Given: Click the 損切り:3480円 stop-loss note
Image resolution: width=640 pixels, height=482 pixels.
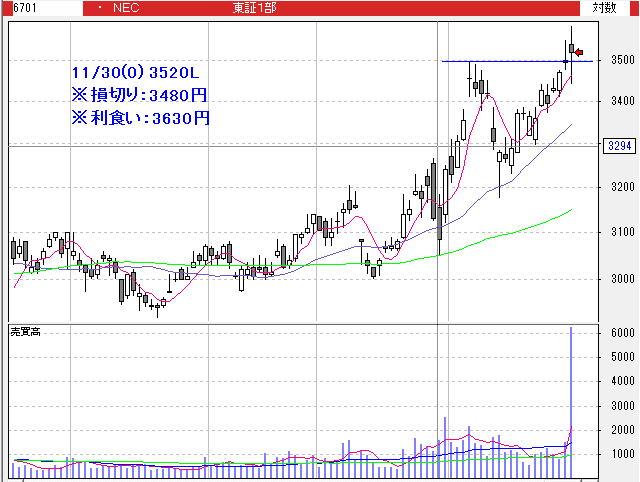Looking at the screenshot, I should [x=141, y=95].
